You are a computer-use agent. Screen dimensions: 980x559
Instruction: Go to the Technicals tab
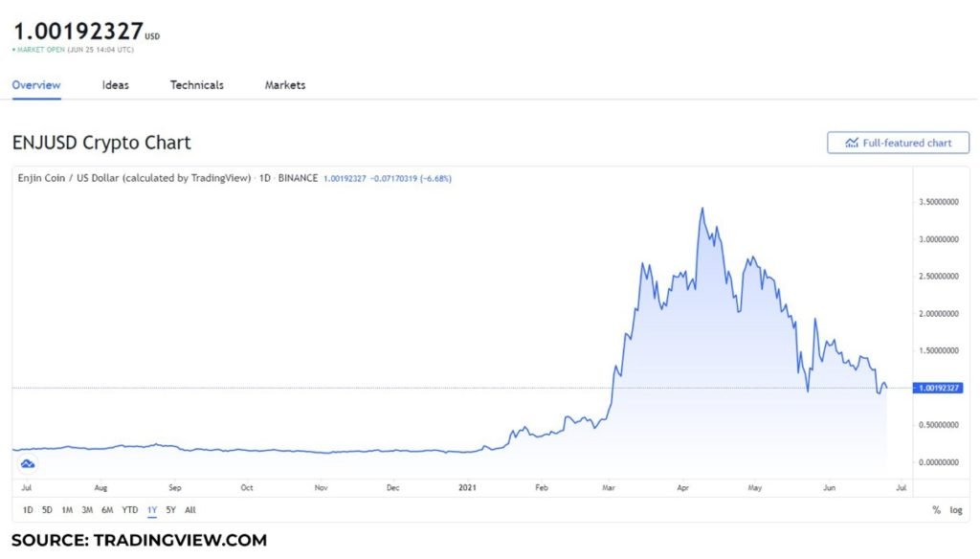click(x=197, y=85)
